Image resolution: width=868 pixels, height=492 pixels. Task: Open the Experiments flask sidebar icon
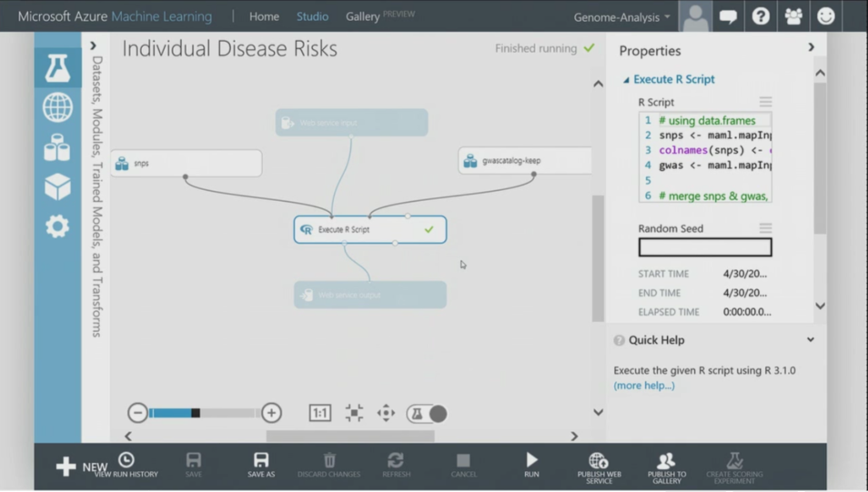pos(57,67)
